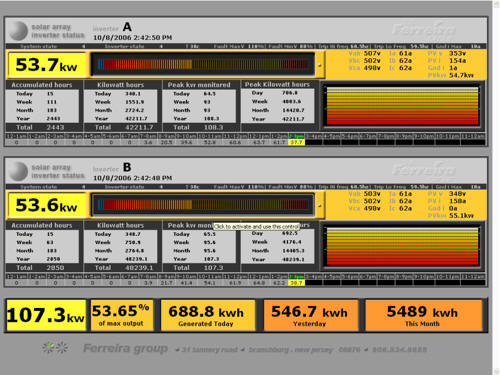The height and width of the screenshot is (375, 500).
Task: Click the Ferreira group footer text
Action: (125, 348)
